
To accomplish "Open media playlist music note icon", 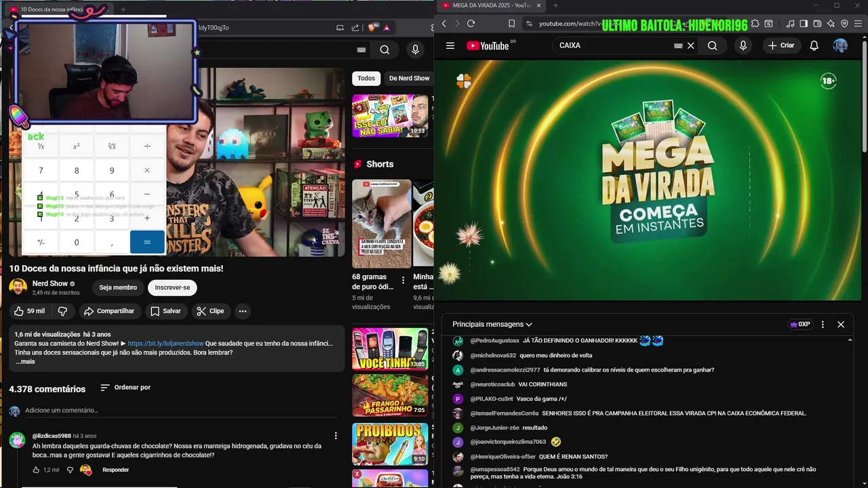I will click(x=791, y=24).
